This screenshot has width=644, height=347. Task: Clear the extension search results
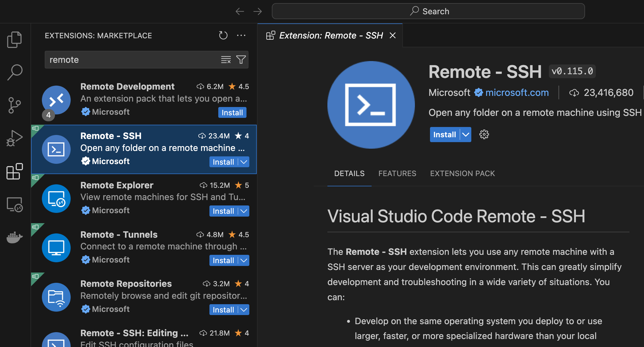pos(226,60)
